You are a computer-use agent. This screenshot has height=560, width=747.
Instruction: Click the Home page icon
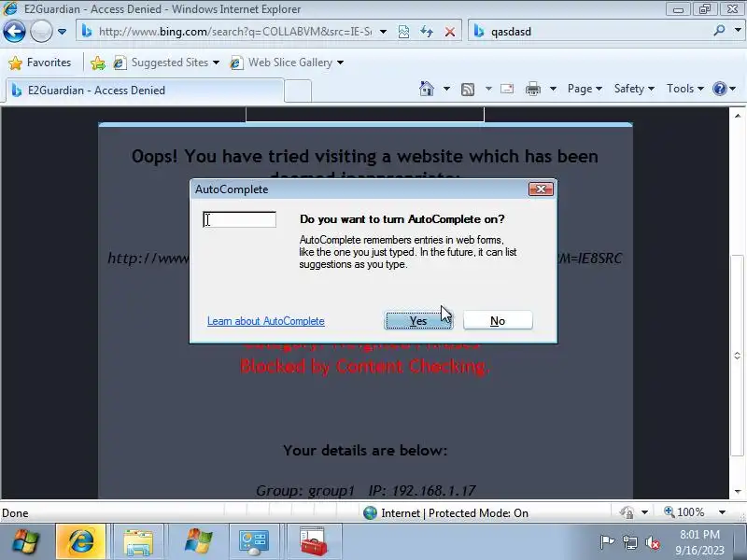tap(427, 89)
